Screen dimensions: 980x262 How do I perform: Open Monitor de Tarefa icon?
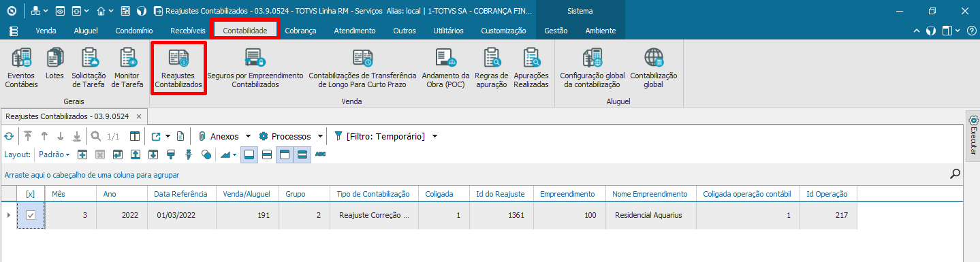pyautogui.click(x=127, y=69)
